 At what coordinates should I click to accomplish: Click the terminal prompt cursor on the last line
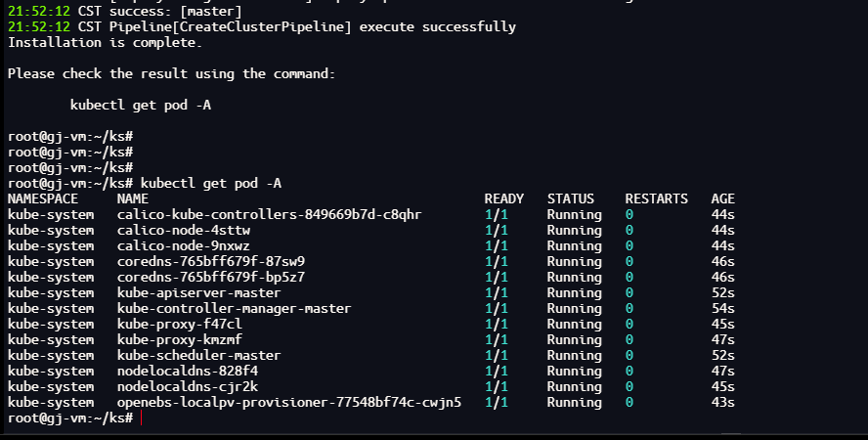(141, 418)
